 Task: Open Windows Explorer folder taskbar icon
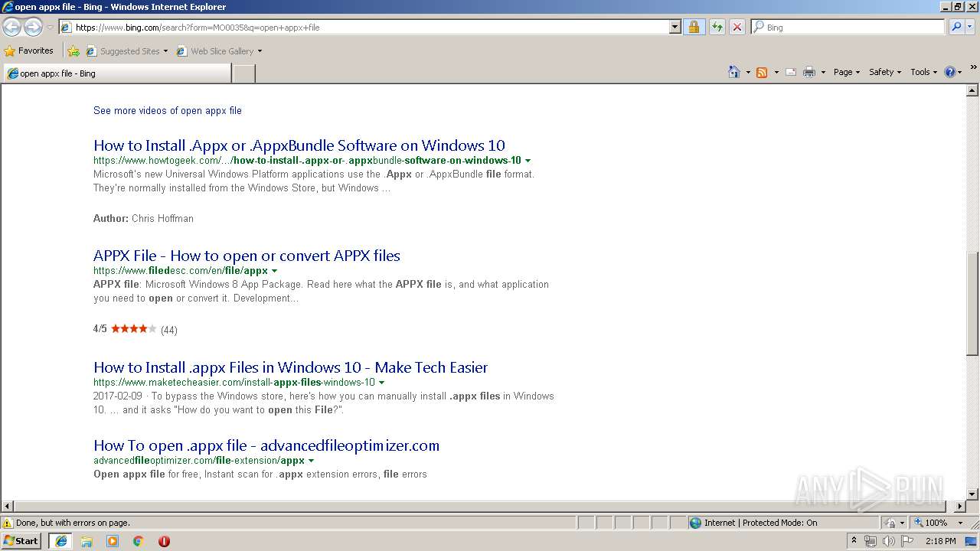click(x=87, y=541)
